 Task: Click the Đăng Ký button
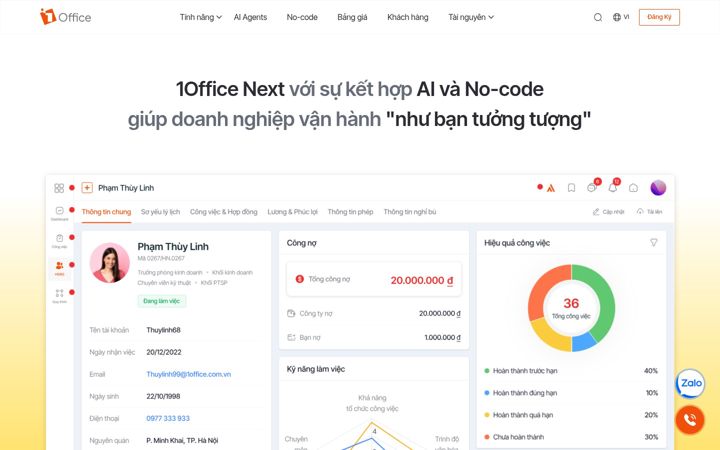coord(659,17)
